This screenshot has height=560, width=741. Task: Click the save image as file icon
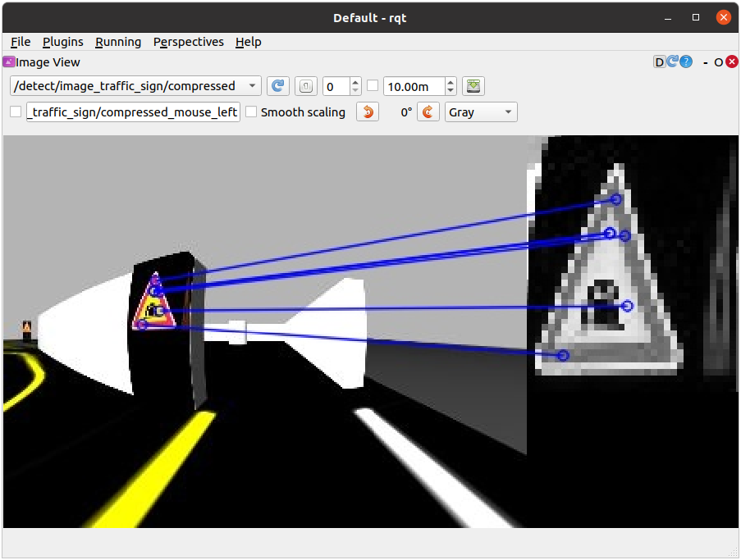click(473, 86)
